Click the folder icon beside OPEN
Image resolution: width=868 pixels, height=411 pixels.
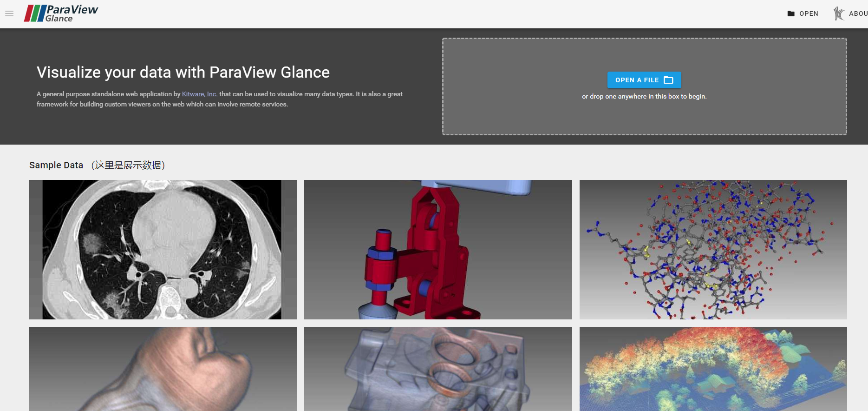[791, 13]
